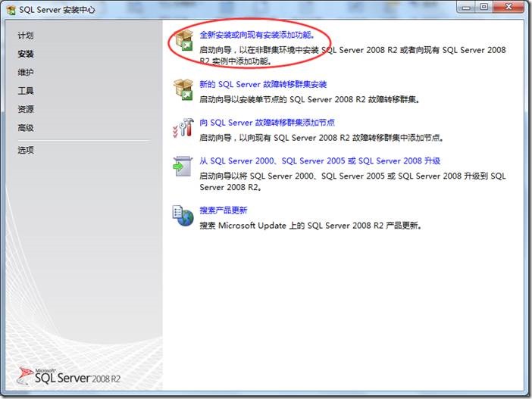This screenshot has height=399, width=532.
Task: Click description about upgrading to SQL Server 2008 R2
Action: point(352,182)
